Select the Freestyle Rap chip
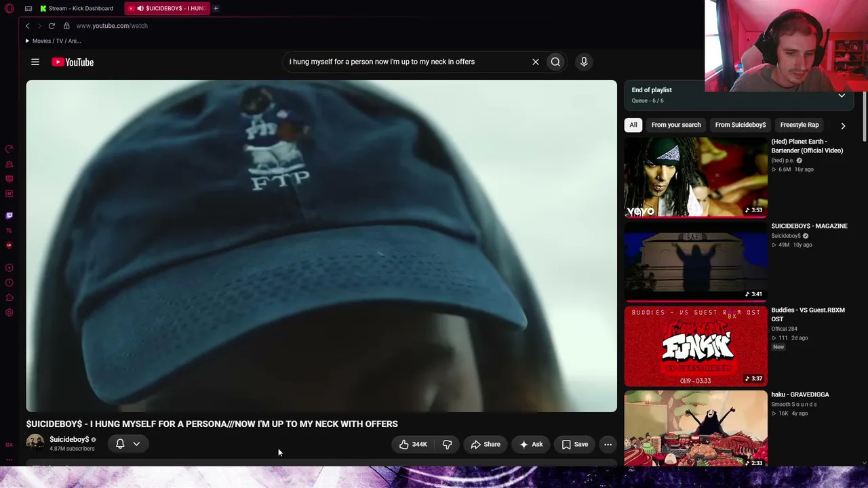Image resolution: width=868 pixels, height=488 pixels. (800, 125)
